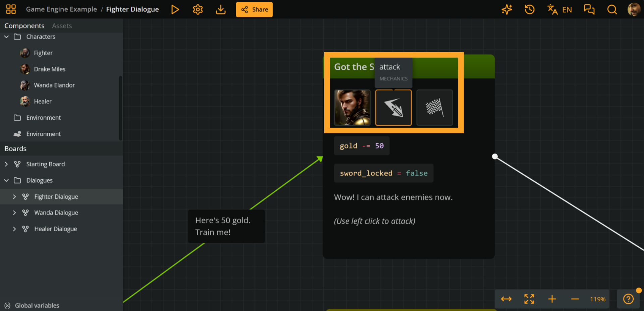
Task: Zoom out with the minus icon
Action: tap(575, 299)
